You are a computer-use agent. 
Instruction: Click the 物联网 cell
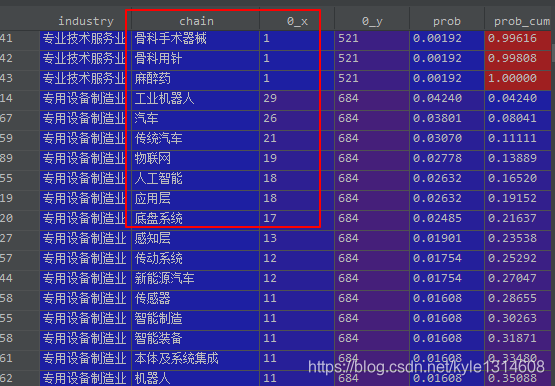pos(195,159)
